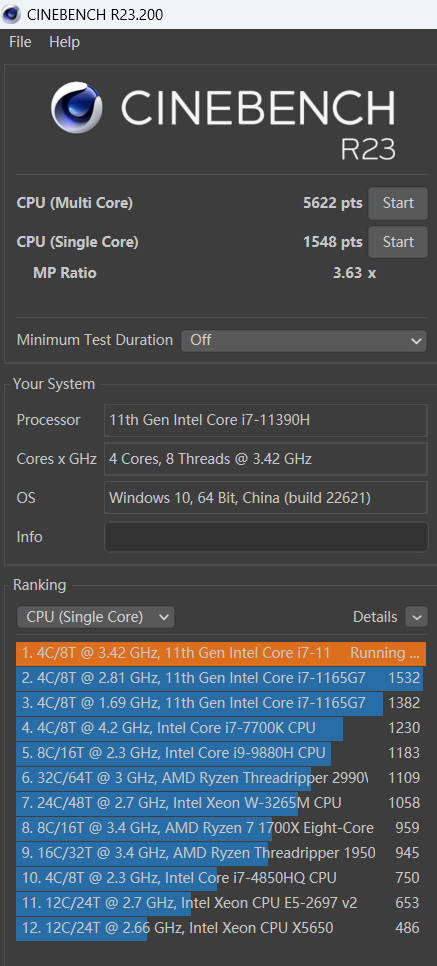Select the Core i9-9880H ranking row
The image size is (437, 966).
tap(221, 753)
